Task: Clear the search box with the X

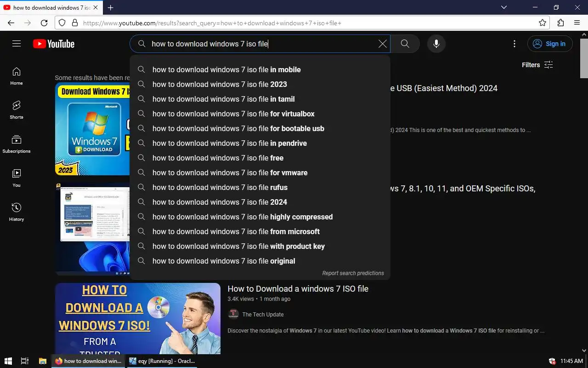Action: tap(382, 44)
